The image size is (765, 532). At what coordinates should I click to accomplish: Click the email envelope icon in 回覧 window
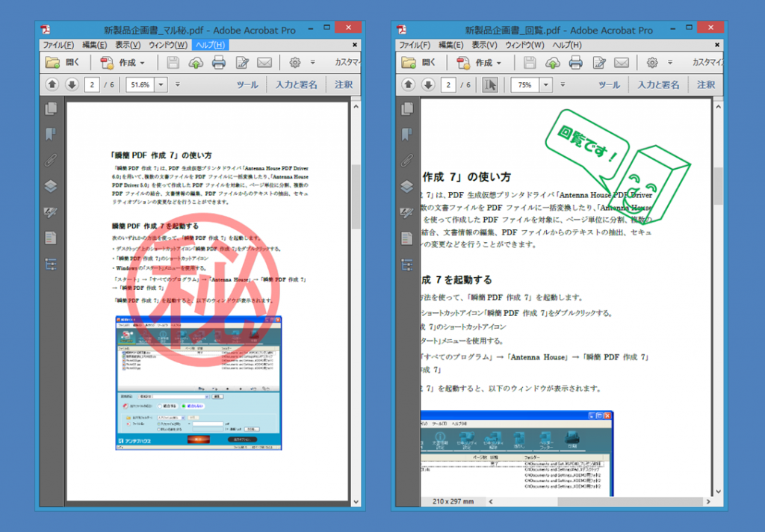[x=621, y=63]
